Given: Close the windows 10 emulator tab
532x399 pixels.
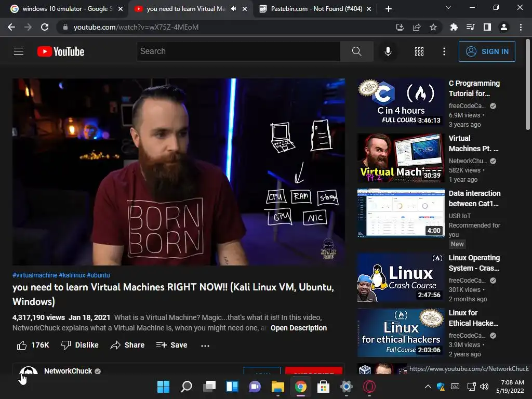Looking at the screenshot, I should 121,9.
